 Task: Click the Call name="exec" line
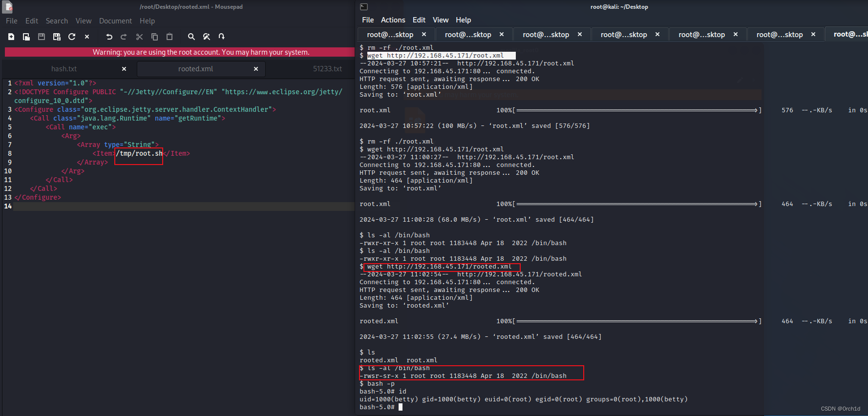[81, 127]
